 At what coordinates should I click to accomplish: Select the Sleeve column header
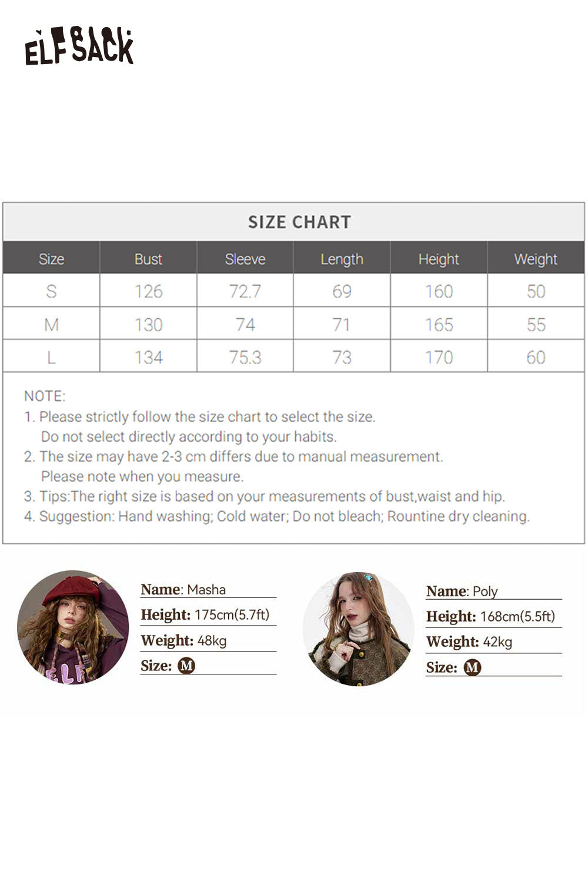tap(245, 259)
